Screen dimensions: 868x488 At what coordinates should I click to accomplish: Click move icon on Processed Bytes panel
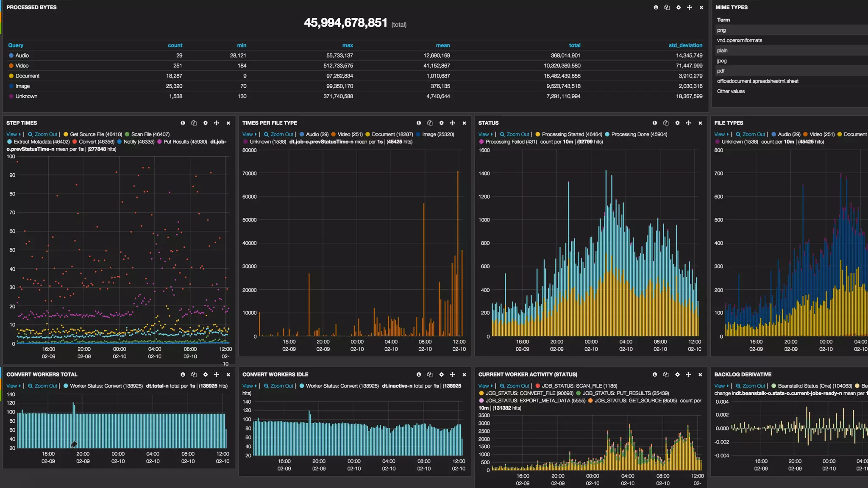click(690, 7)
